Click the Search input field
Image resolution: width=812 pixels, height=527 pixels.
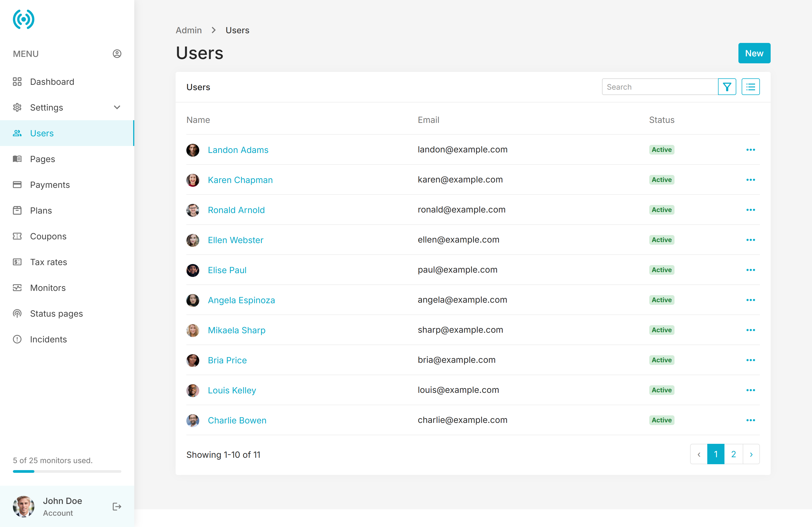point(659,87)
